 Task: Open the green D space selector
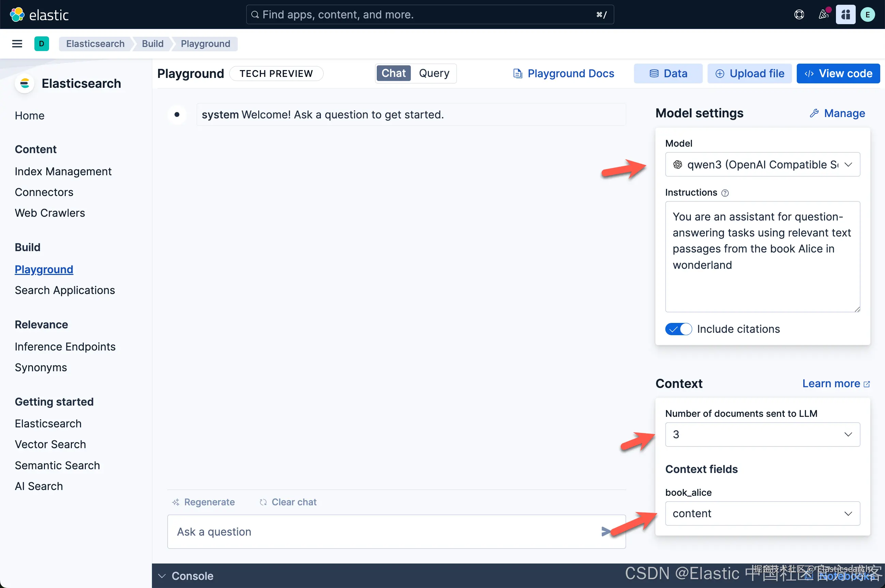42,44
